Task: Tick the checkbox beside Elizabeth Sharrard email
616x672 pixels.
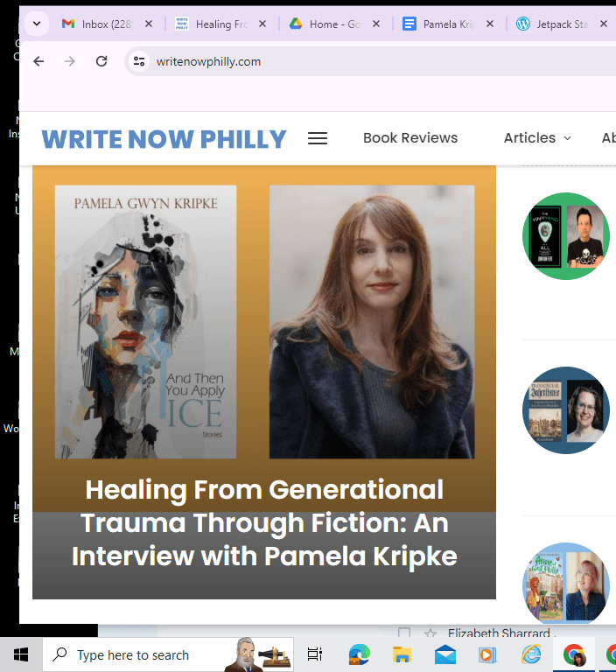Action: click(404, 633)
